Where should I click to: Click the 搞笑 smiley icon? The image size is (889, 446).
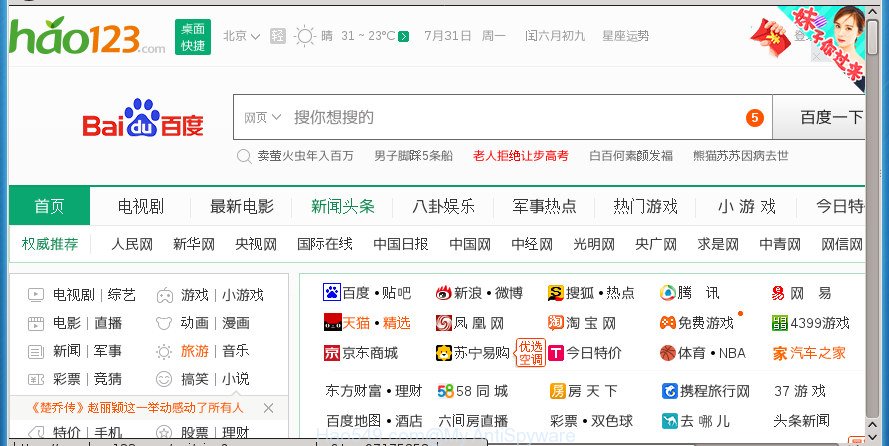164,379
